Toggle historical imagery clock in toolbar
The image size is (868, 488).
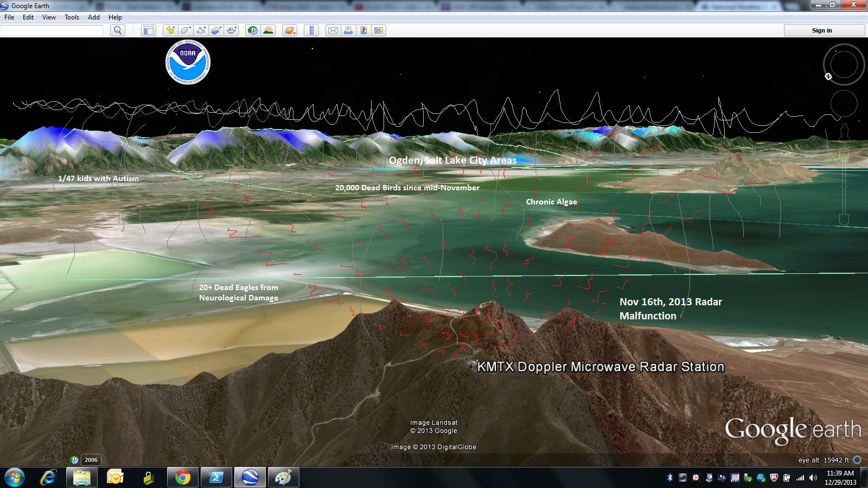pos(253,30)
